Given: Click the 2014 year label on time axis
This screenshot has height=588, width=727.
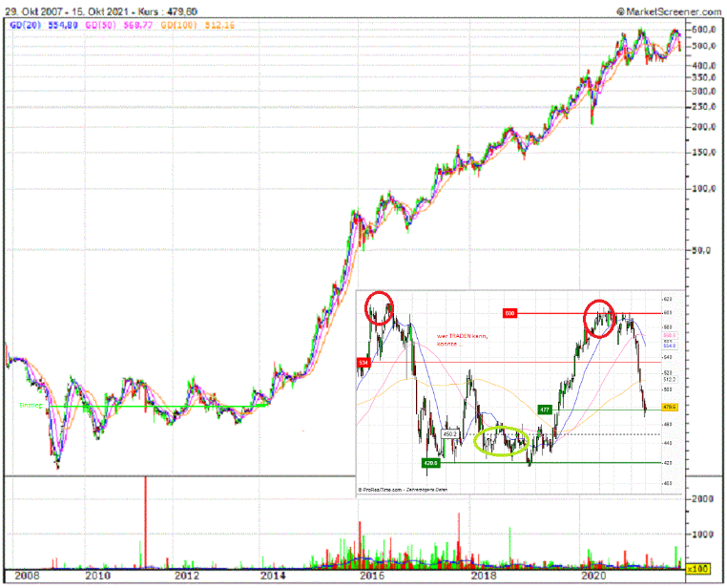Looking at the screenshot, I should [x=273, y=576].
